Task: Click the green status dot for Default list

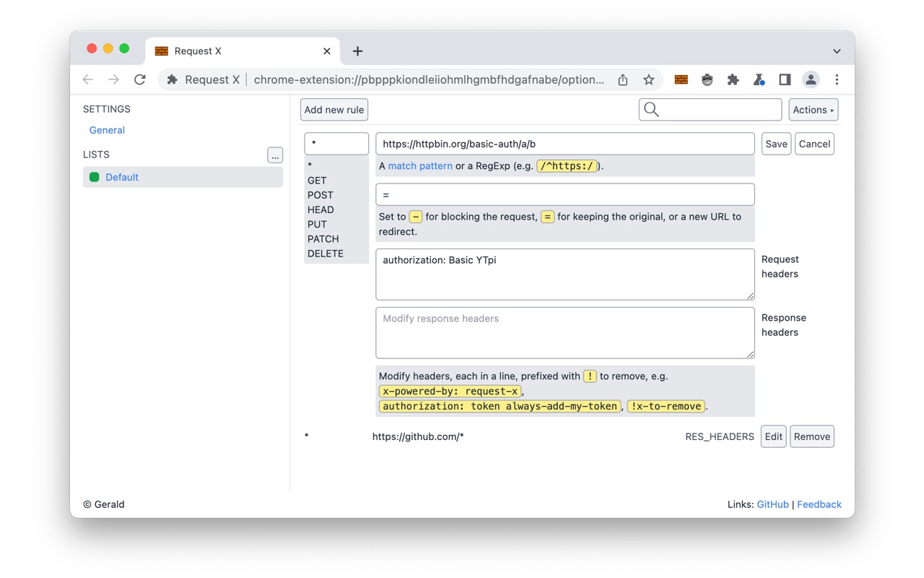Action: click(x=94, y=177)
